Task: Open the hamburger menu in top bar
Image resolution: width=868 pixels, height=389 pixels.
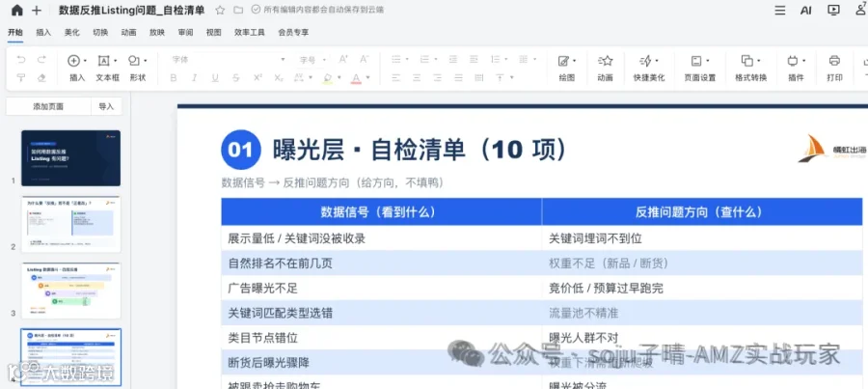Action: click(x=780, y=10)
